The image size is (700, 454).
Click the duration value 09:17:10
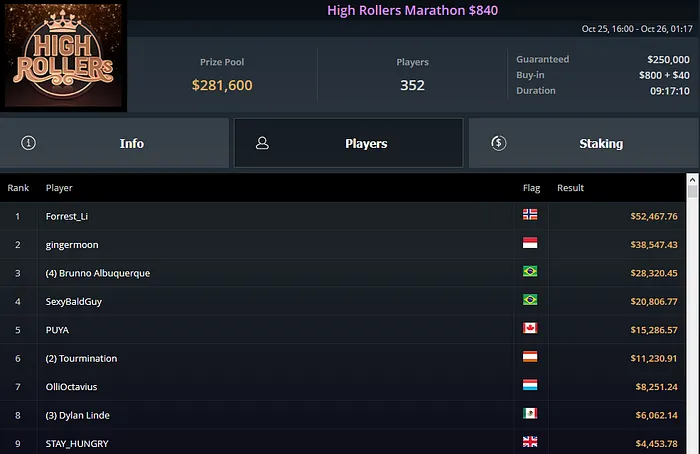pyautogui.click(x=670, y=91)
